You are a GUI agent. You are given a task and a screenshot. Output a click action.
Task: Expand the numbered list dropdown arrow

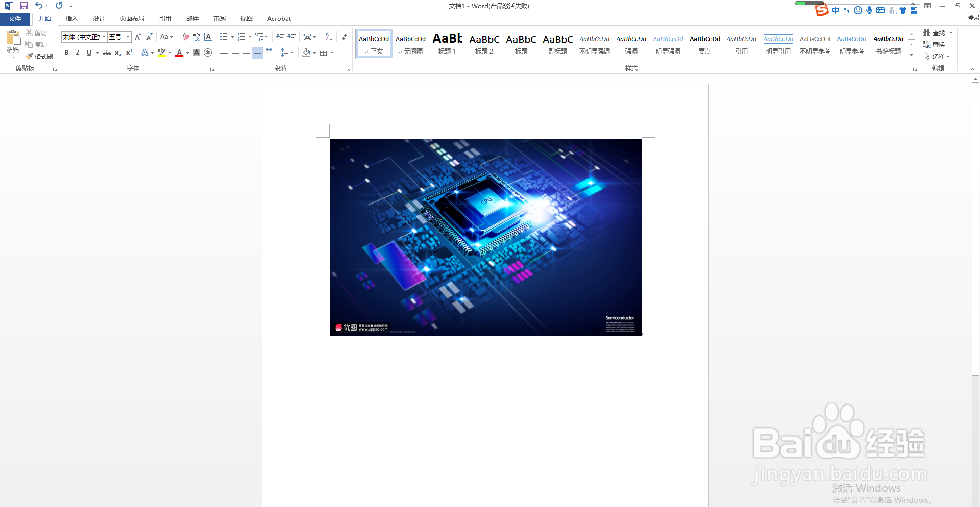coord(250,37)
